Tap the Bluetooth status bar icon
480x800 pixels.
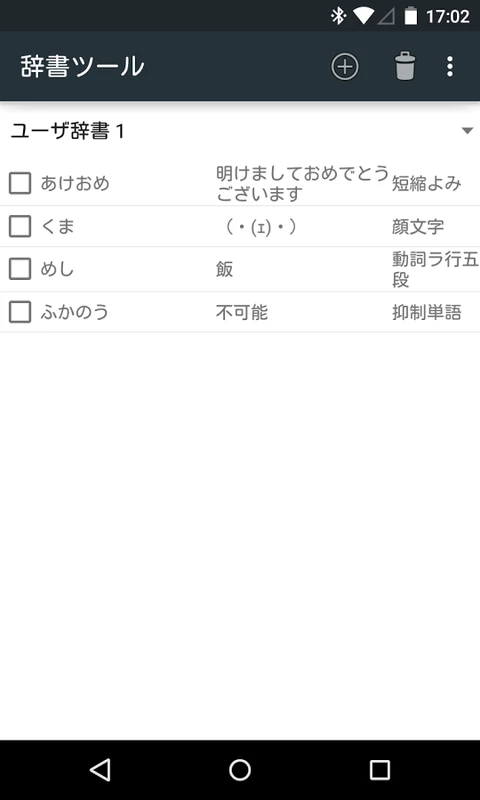point(338,16)
